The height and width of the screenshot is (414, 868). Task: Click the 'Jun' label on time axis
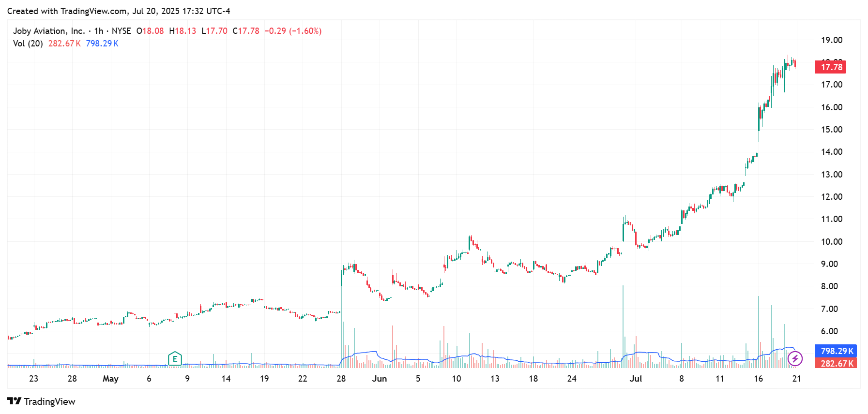click(380, 379)
